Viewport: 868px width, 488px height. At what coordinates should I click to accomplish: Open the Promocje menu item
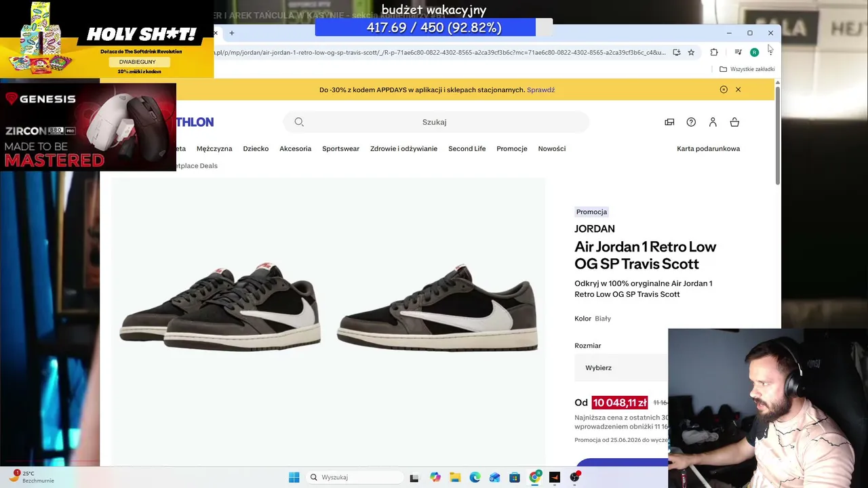[511, 148]
